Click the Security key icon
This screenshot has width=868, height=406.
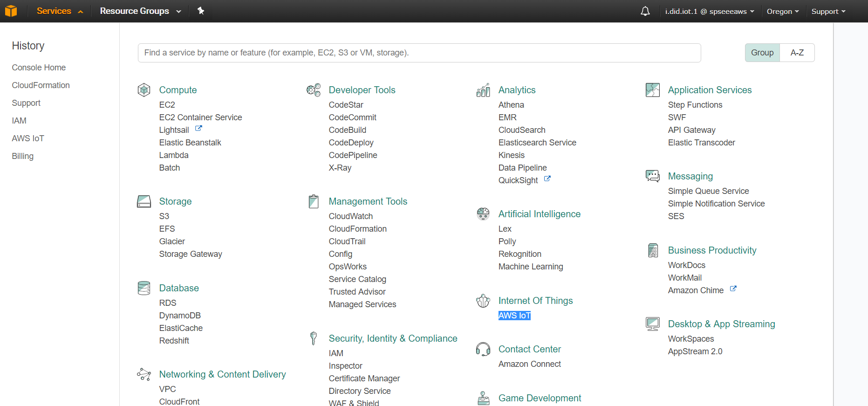[x=314, y=338]
